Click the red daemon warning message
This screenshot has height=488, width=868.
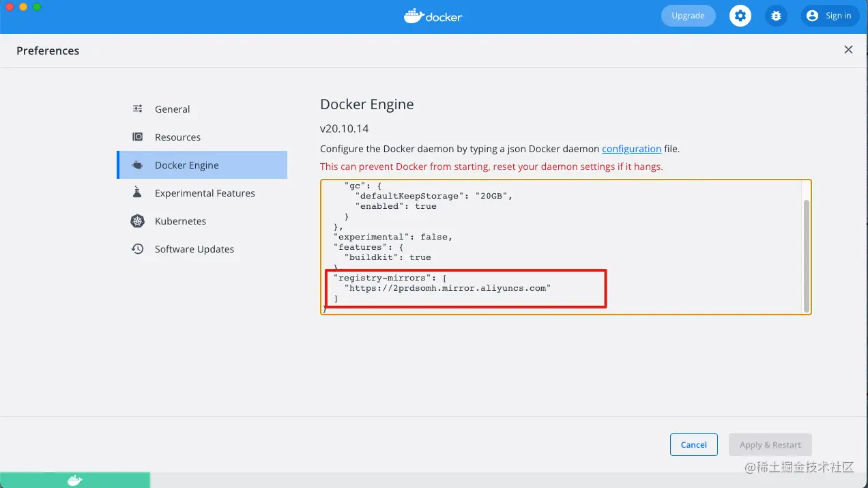click(x=491, y=167)
